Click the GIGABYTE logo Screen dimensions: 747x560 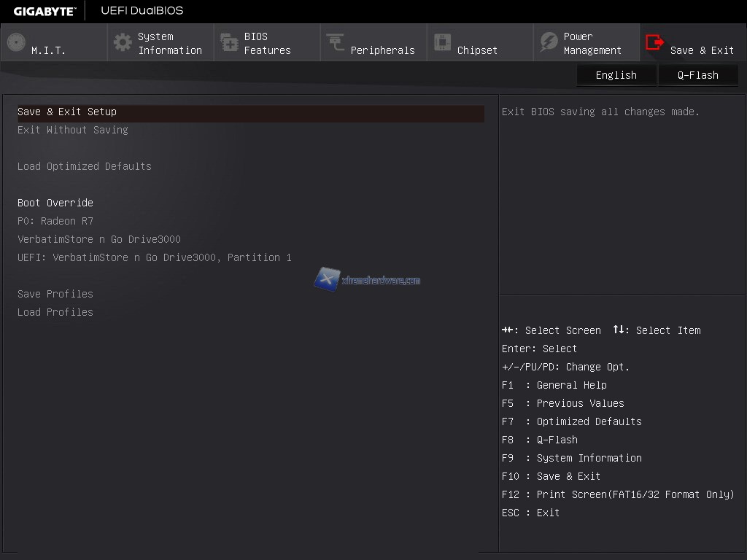pyautogui.click(x=44, y=11)
